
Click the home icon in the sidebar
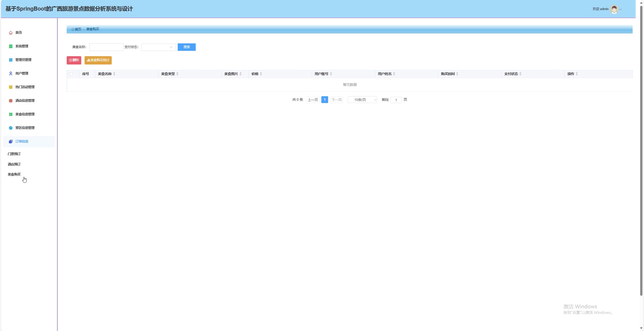pyautogui.click(x=11, y=33)
